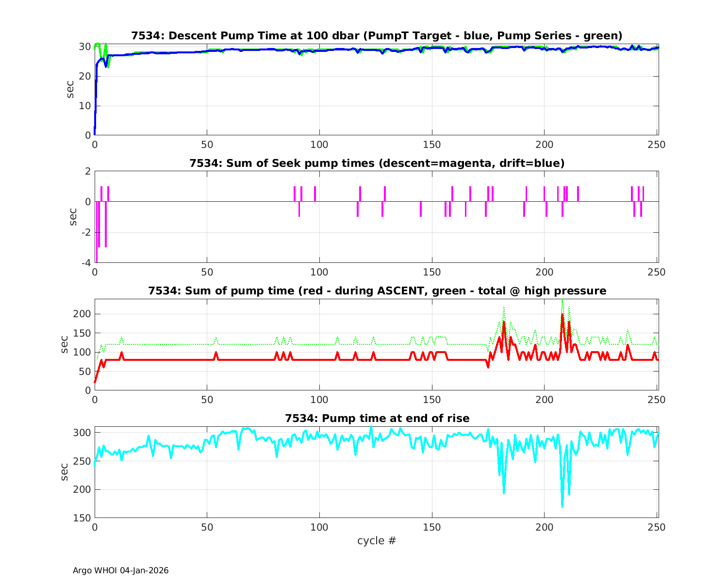This screenshot has width=728, height=582.
Task: Click the '150' x-axis tick under ascent plot
Action: point(432,400)
